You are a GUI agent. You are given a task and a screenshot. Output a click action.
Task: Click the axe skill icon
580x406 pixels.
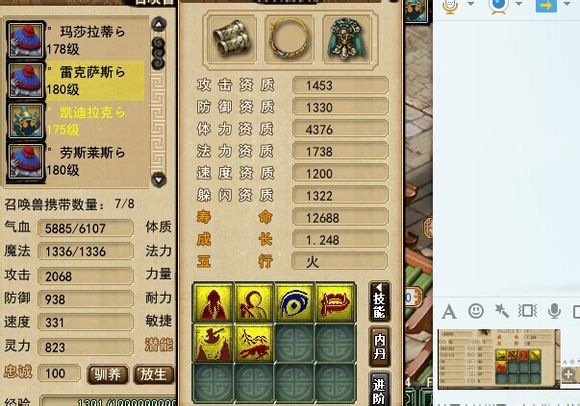(214, 343)
